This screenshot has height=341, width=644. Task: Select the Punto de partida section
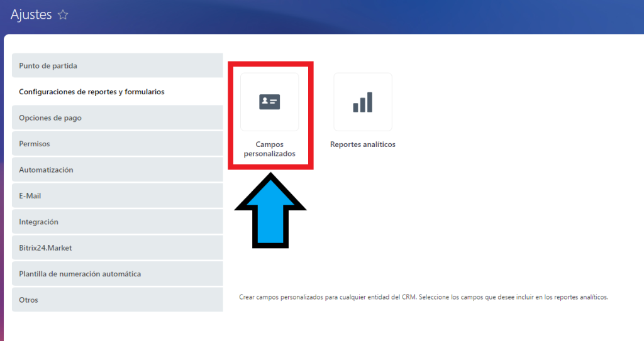pyautogui.click(x=117, y=66)
